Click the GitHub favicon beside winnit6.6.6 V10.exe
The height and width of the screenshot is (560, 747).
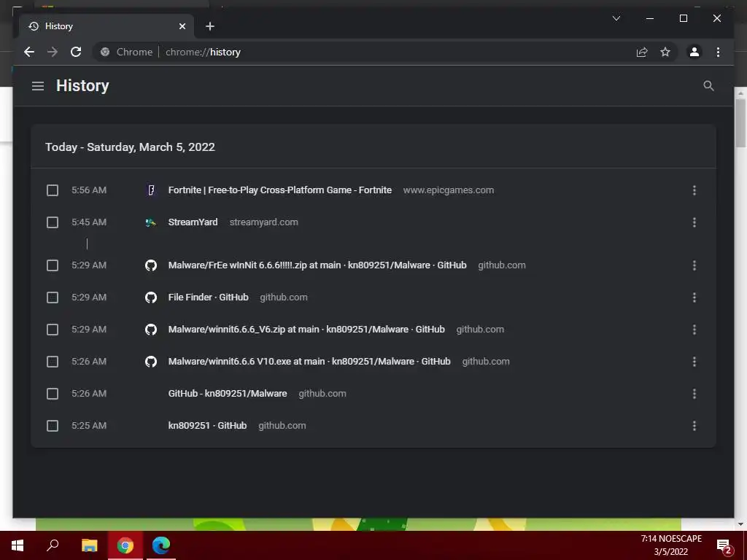[x=150, y=362]
